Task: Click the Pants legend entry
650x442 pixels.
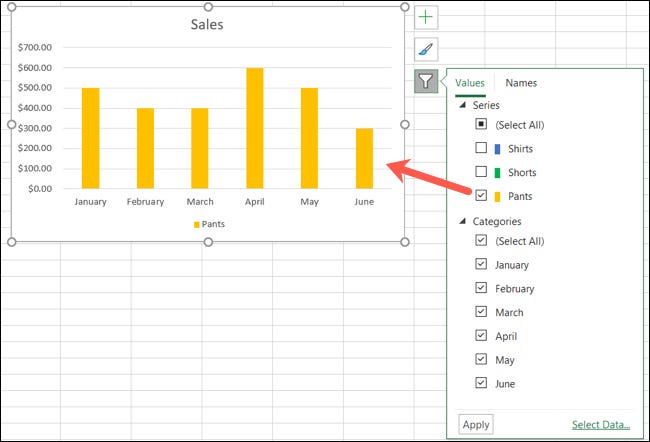Action: [208, 224]
